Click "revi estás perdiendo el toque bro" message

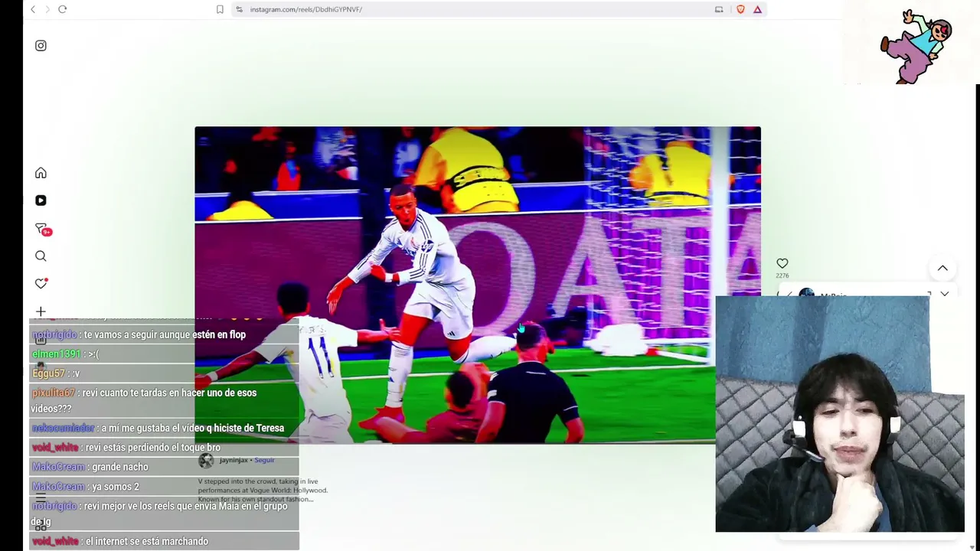click(x=165, y=447)
